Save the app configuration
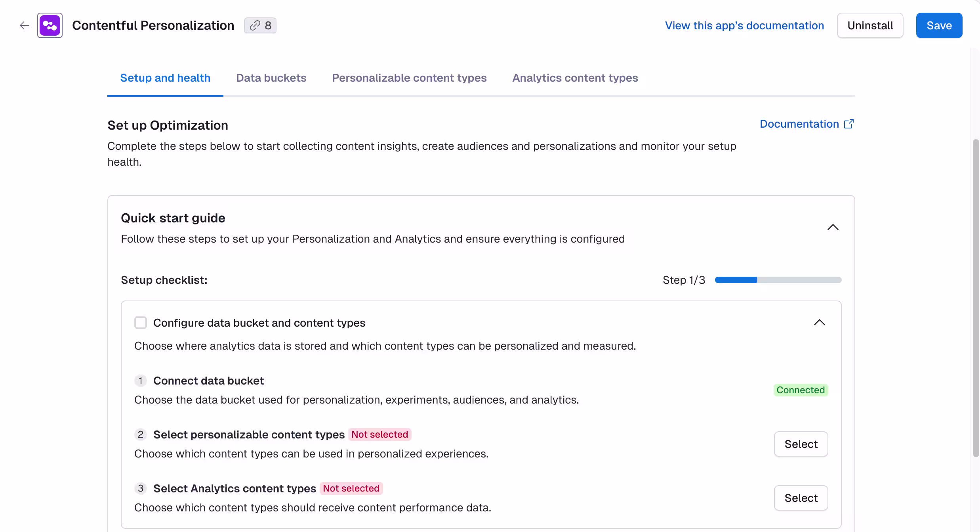The height and width of the screenshot is (532, 980). (x=939, y=25)
